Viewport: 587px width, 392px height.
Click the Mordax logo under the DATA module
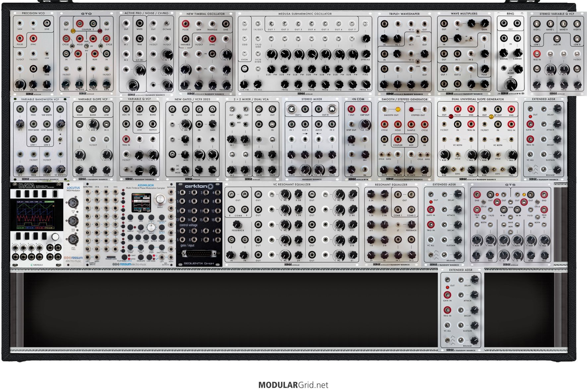[36, 265]
